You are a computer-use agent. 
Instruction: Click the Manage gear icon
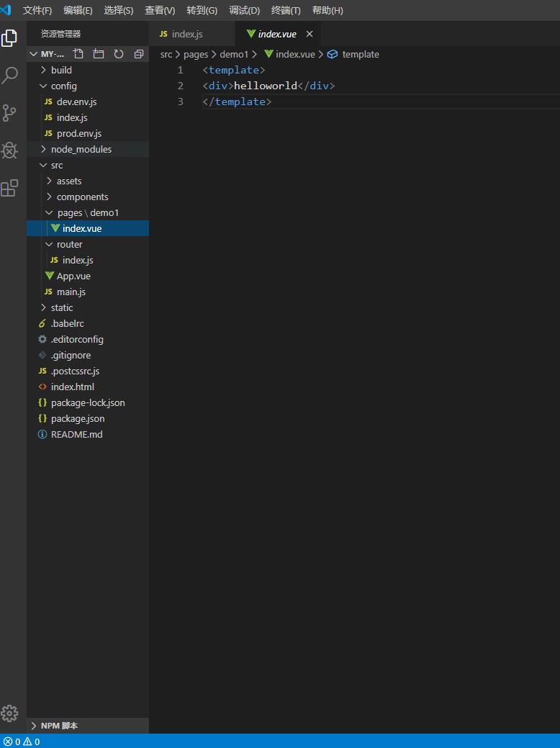coord(10,713)
